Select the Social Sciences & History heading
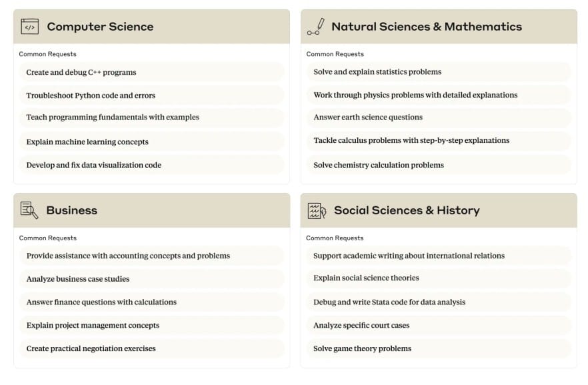 pyautogui.click(x=406, y=210)
